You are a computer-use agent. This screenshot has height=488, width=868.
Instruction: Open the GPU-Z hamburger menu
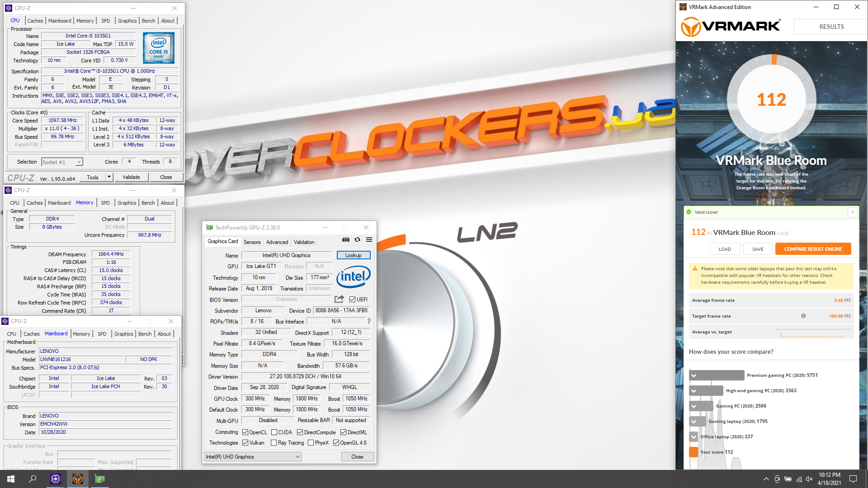(x=369, y=240)
